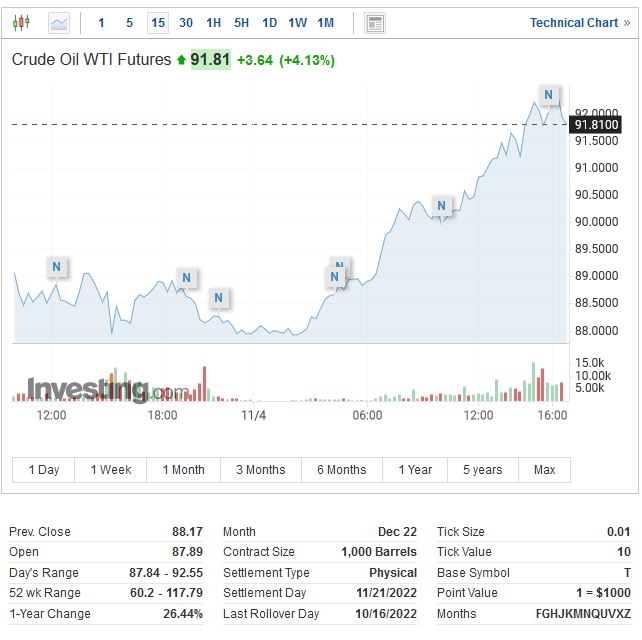The image size is (642, 640).
Task: Switch to the 1 Month range tab
Action: click(183, 470)
